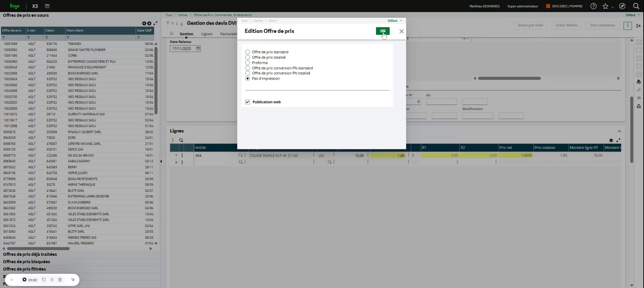Filter the Nom client column

[68, 38]
